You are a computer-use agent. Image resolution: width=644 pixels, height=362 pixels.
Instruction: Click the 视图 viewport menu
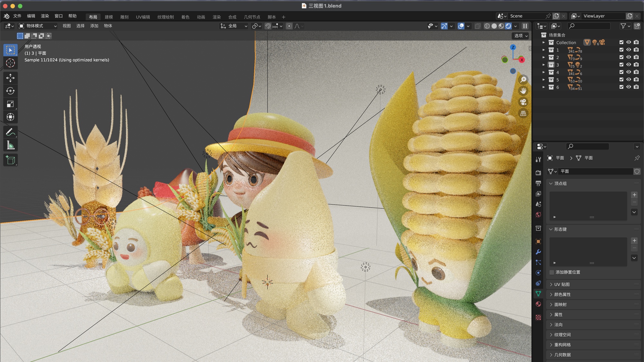pyautogui.click(x=67, y=26)
